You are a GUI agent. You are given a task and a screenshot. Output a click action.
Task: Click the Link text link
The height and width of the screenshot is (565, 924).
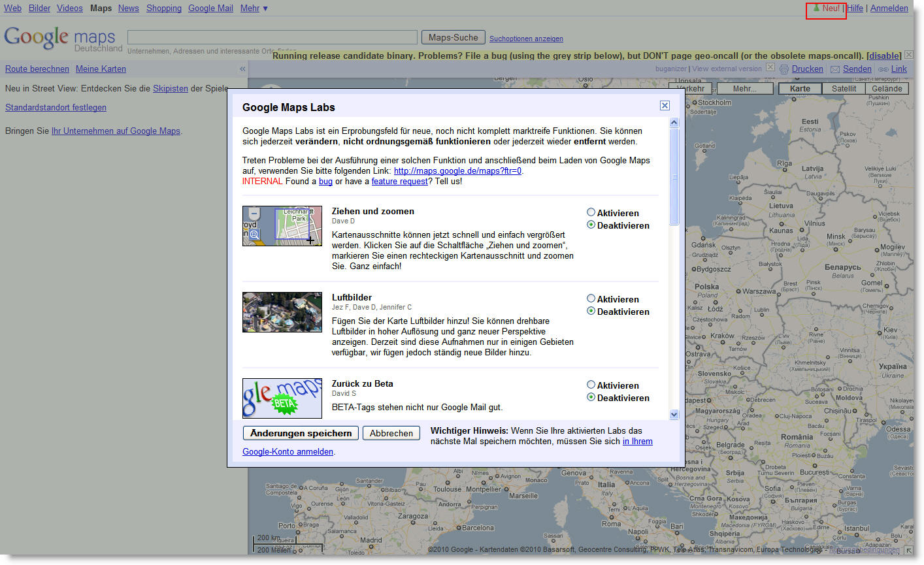[899, 69]
